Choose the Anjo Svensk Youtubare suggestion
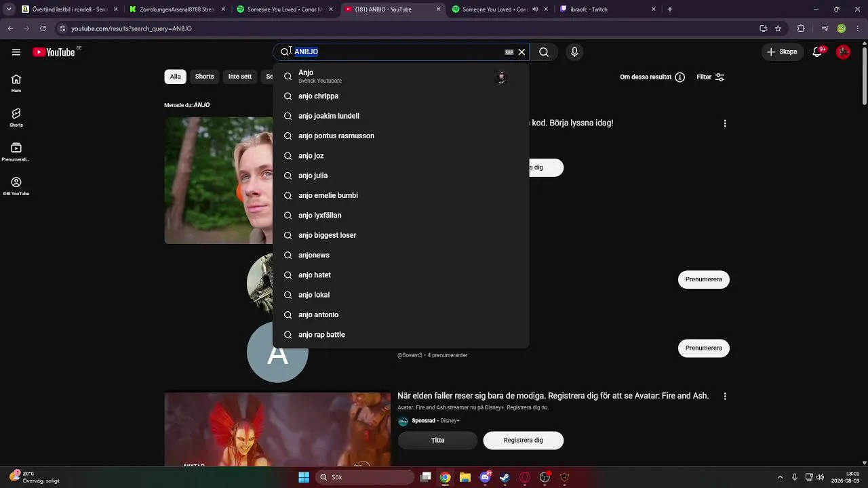Viewport: 868px width, 488px height. (x=400, y=76)
